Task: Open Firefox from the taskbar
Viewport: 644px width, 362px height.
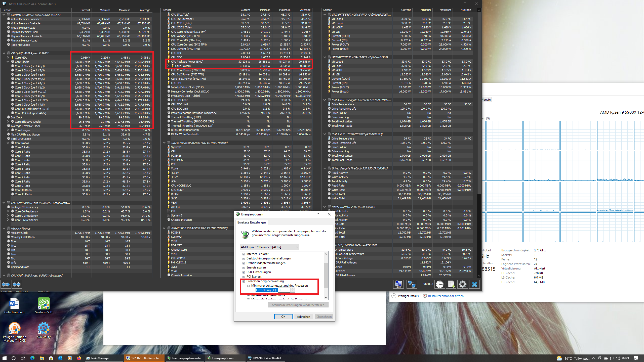Action: tap(79, 358)
